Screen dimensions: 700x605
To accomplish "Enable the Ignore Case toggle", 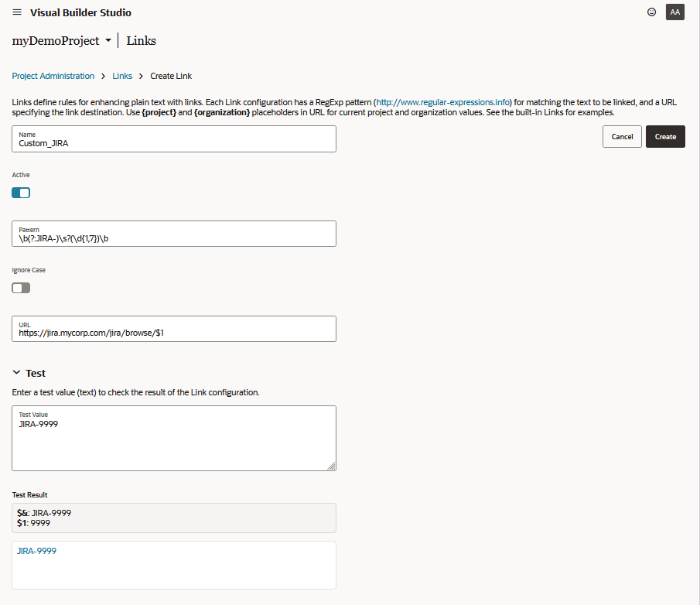I will coord(21,288).
